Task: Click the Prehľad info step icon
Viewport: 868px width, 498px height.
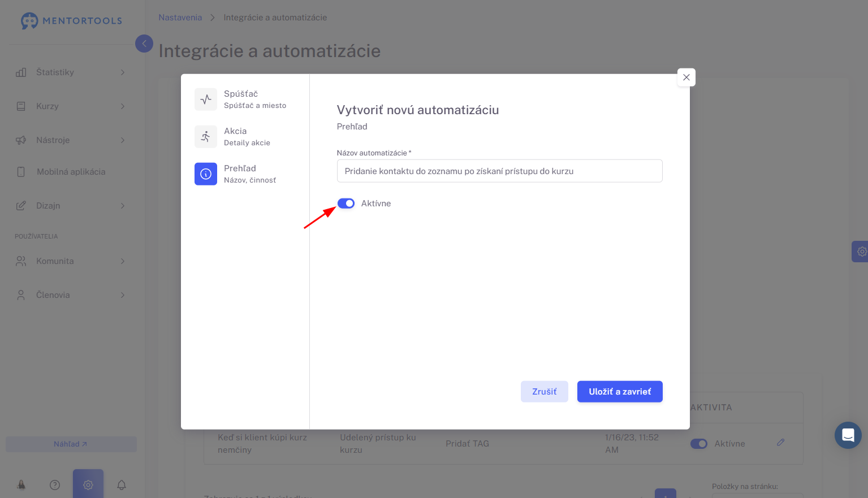Action: coord(206,174)
